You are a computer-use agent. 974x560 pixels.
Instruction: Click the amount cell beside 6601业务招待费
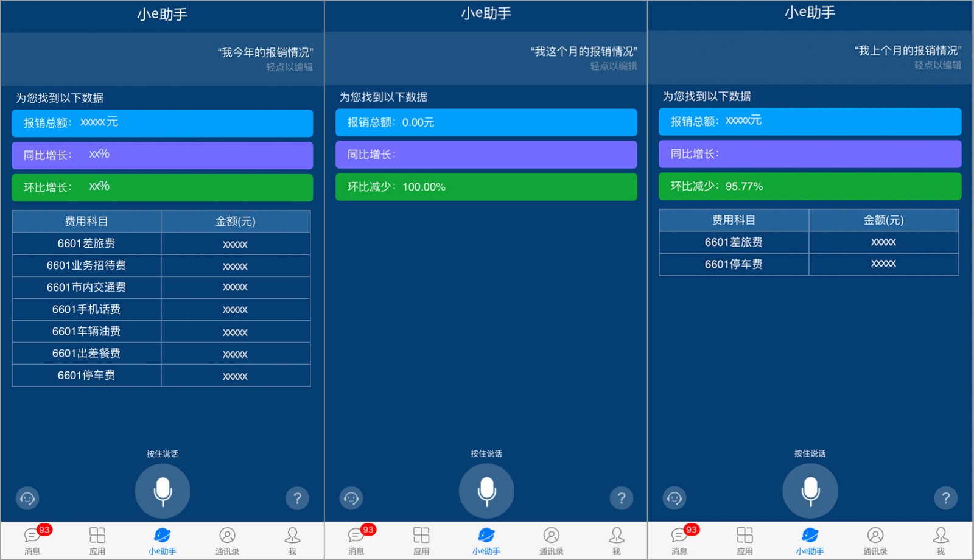tap(236, 265)
